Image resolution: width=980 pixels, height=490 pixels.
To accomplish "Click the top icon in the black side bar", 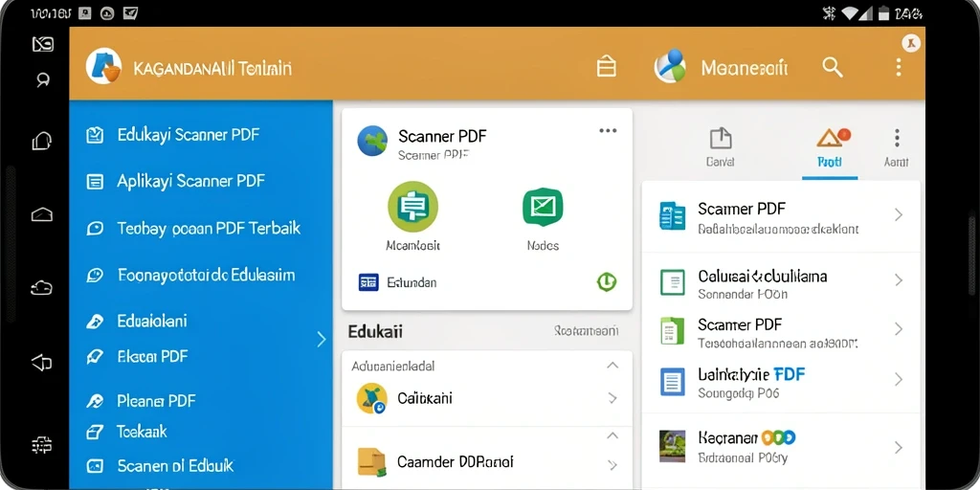I will click(42, 44).
